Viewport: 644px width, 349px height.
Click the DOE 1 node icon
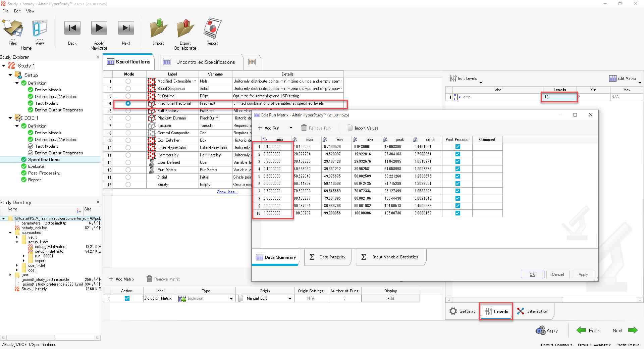pos(19,118)
